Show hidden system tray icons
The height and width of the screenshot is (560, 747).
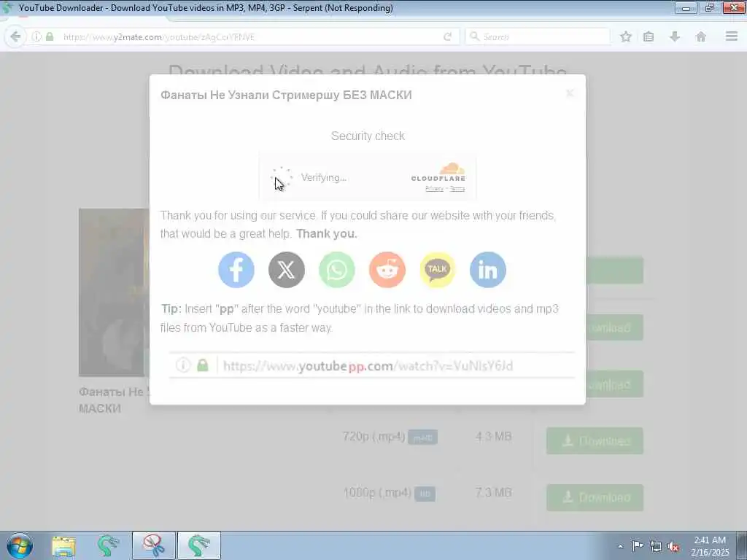click(x=620, y=546)
